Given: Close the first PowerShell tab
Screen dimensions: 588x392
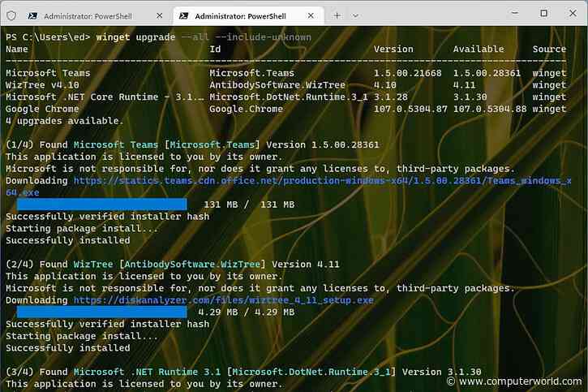Looking at the screenshot, I should pos(160,15).
